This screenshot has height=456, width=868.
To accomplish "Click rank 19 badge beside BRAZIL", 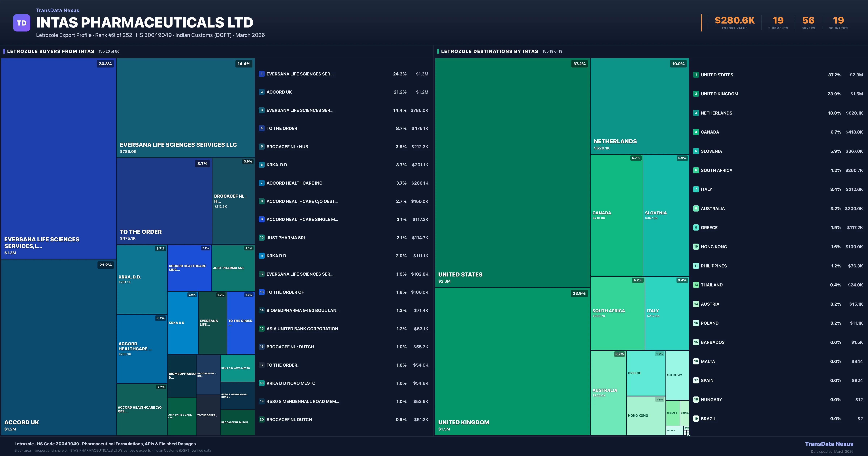I will pyautogui.click(x=696, y=419).
